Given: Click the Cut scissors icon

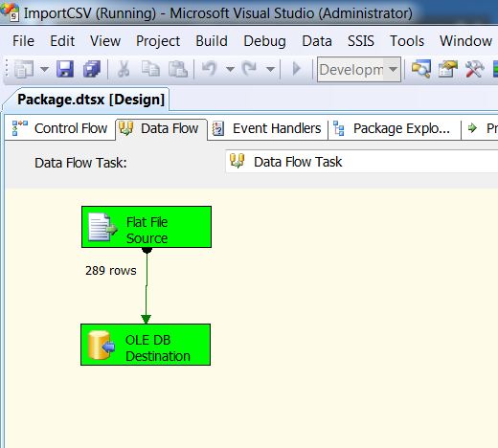Looking at the screenshot, I should coord(124,69).
